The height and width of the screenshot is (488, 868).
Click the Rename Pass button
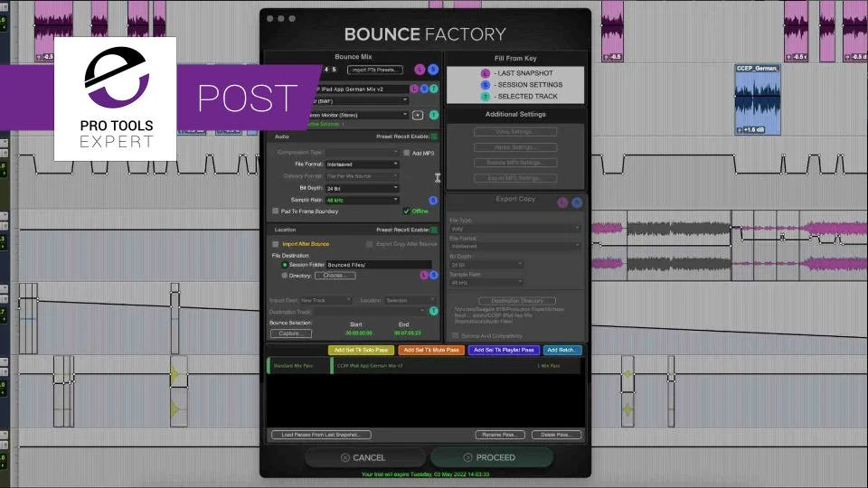click(x=500, y=435)
